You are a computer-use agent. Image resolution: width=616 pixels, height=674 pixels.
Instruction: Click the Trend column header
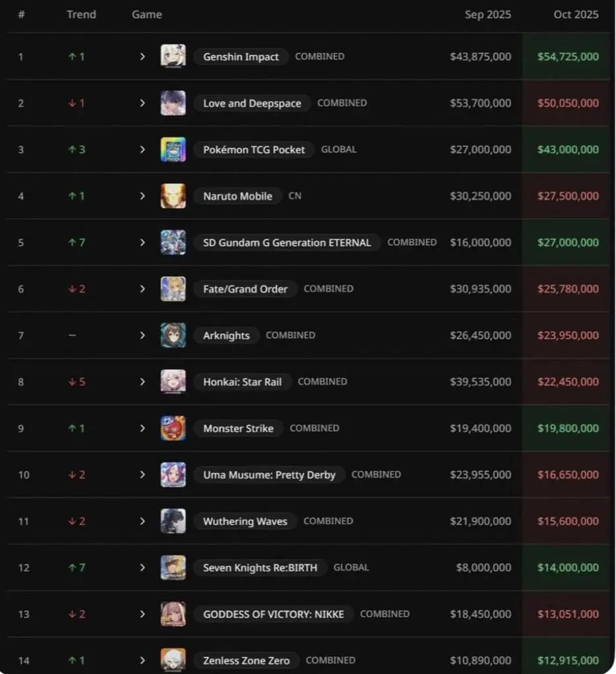pos(80,15)
